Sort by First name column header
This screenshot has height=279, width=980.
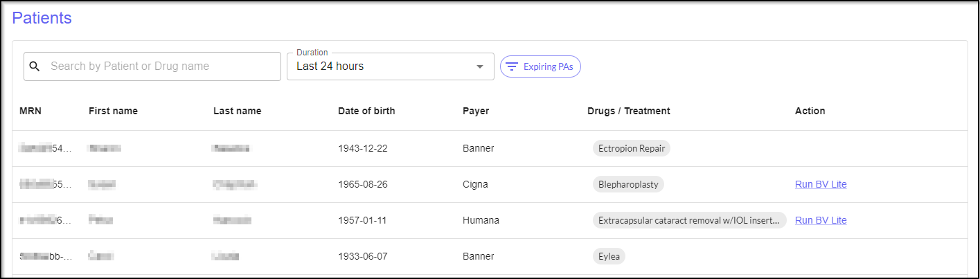point(113,111)
